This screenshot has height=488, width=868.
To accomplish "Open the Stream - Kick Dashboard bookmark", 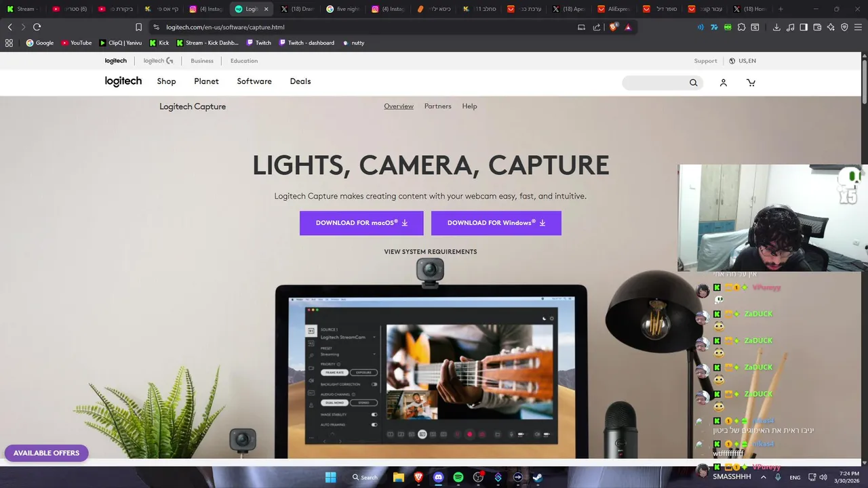I will click(x=208, y=43).
